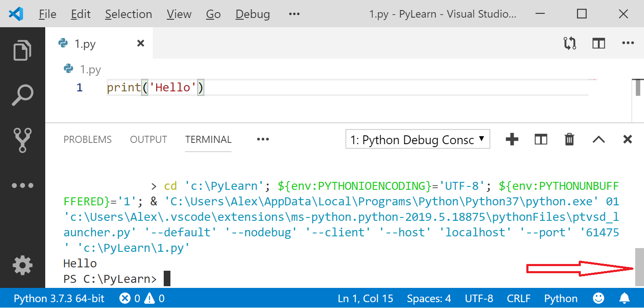Open the File menu
Viewport: 644px width, 308px height.
(47, 14)
